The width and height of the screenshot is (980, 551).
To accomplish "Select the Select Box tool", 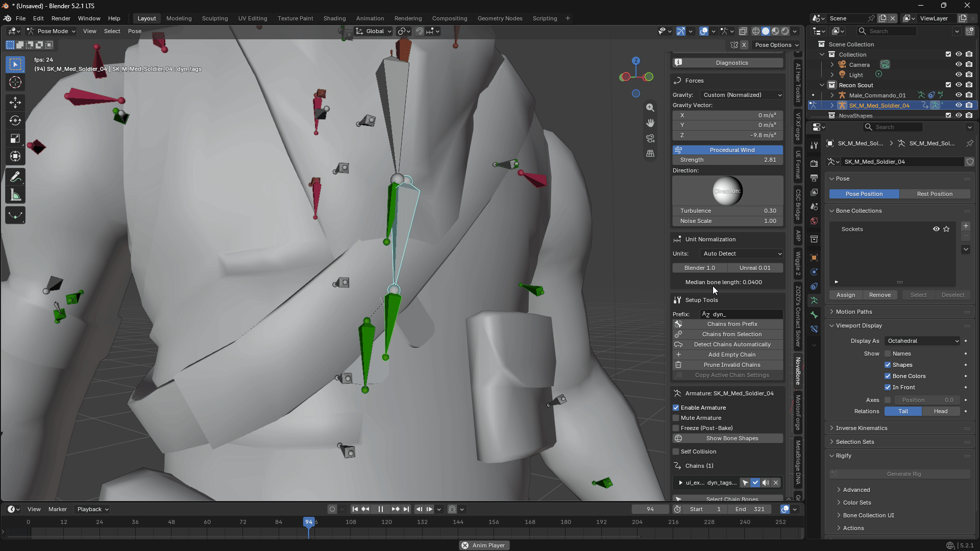I will click(15, 64).
